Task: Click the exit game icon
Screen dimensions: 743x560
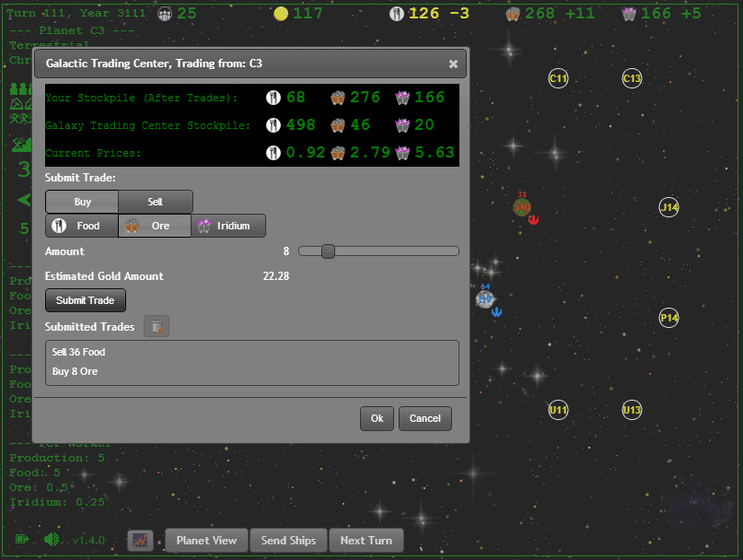Action: [x=22, y=540]
